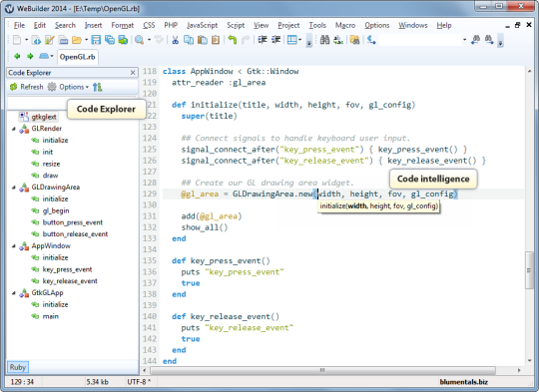Click the Paste clipboard icon
The width and height of the screenshot is (539, 392).
click(x=202, y=40)
